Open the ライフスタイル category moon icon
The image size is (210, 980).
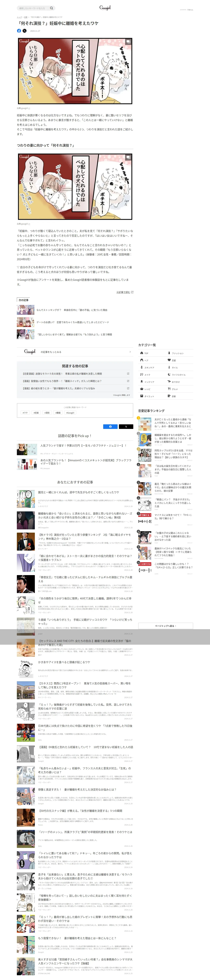[x=169, y=375]
